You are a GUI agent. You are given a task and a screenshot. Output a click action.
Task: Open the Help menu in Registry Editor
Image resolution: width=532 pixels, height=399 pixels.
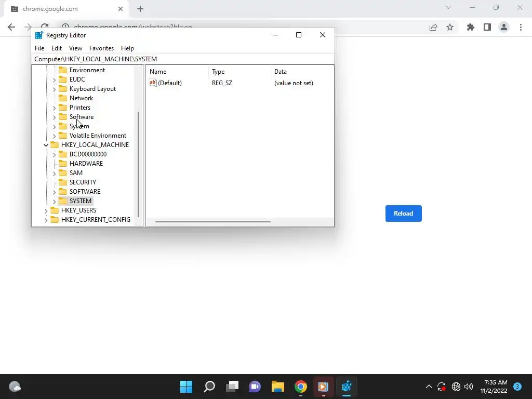point(127,48)
